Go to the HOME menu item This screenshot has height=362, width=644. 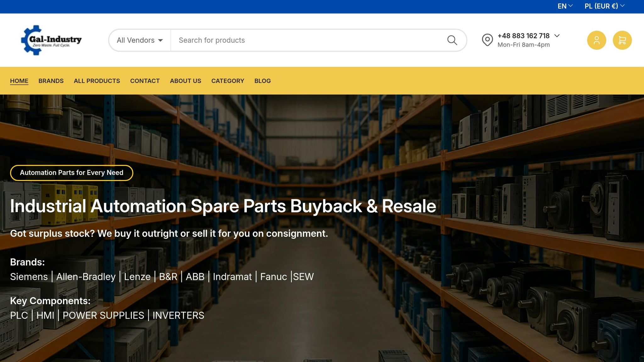click(19, 81)
